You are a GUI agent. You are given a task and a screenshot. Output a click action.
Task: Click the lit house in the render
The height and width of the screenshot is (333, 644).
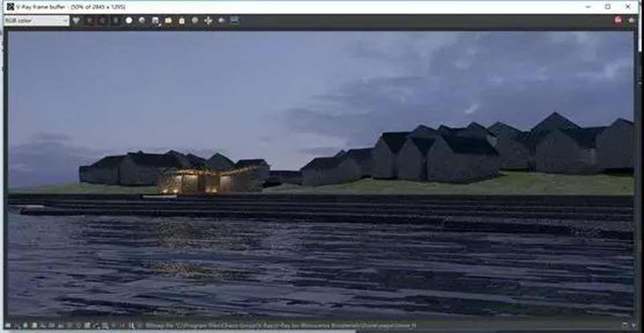201,181
